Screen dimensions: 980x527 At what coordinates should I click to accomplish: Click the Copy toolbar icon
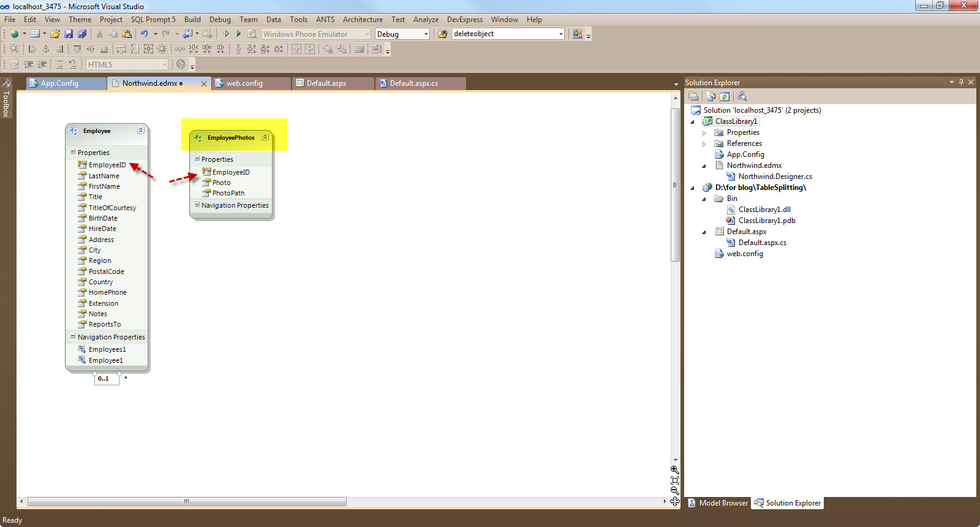pyautogui.click(x=113, y=34)
